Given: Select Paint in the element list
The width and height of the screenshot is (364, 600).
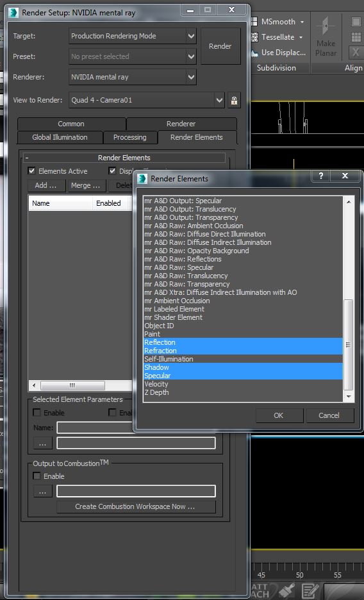Looking at the screenshot, I should point(243,334).
